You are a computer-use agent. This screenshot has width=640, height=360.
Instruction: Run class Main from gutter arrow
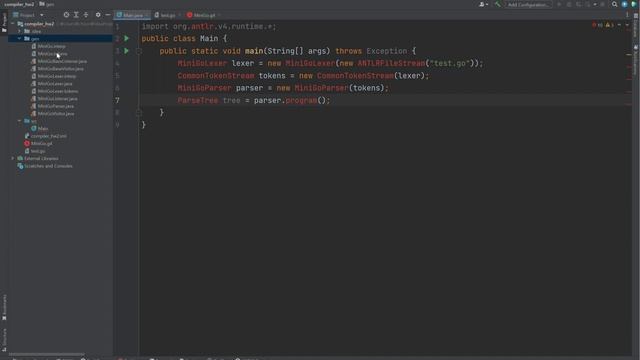[127, 38]
